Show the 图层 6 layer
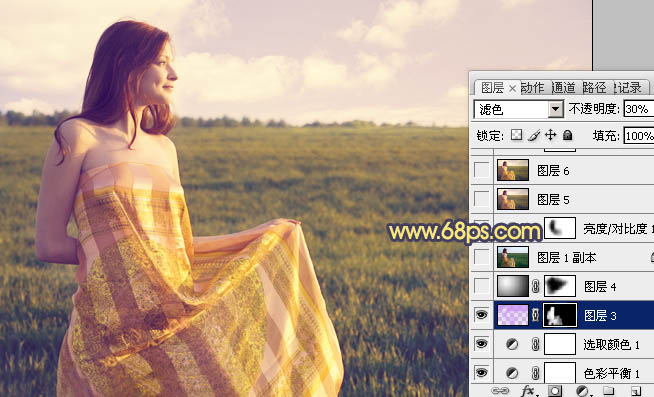The image size is (654, 397). (x=481, y=170)
